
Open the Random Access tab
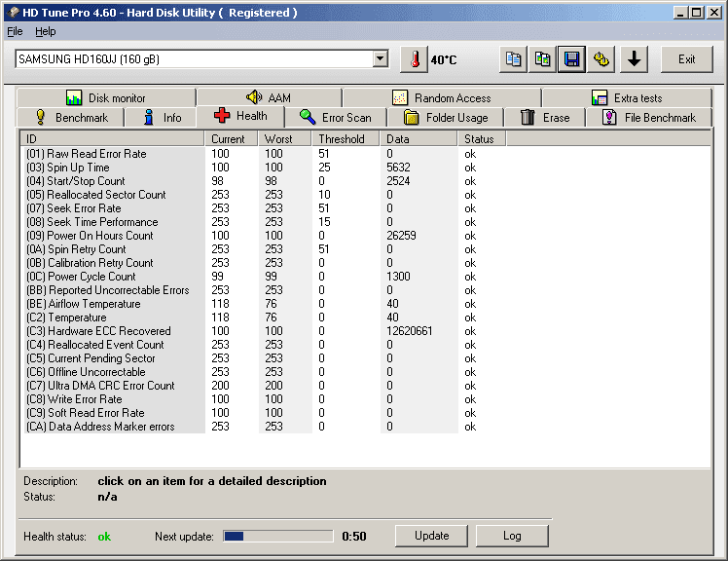442,98
